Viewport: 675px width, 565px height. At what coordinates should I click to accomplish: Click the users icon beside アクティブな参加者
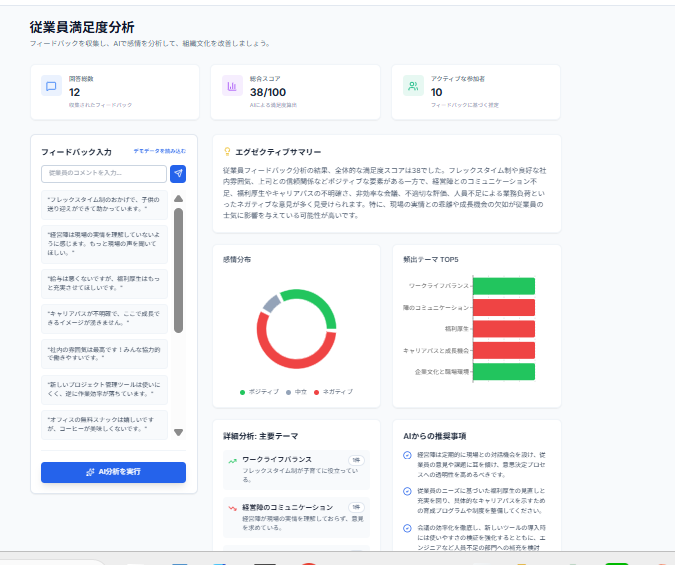(x=413, y=86)
